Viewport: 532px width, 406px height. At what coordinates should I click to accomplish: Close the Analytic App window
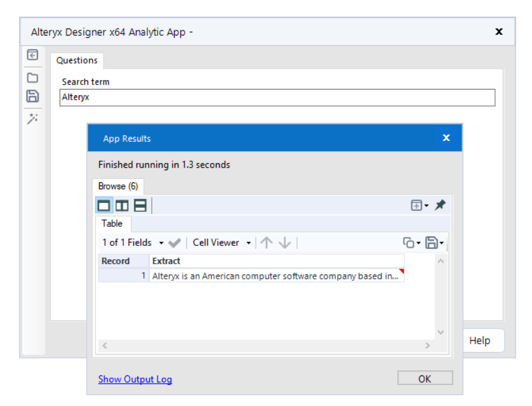499,32
